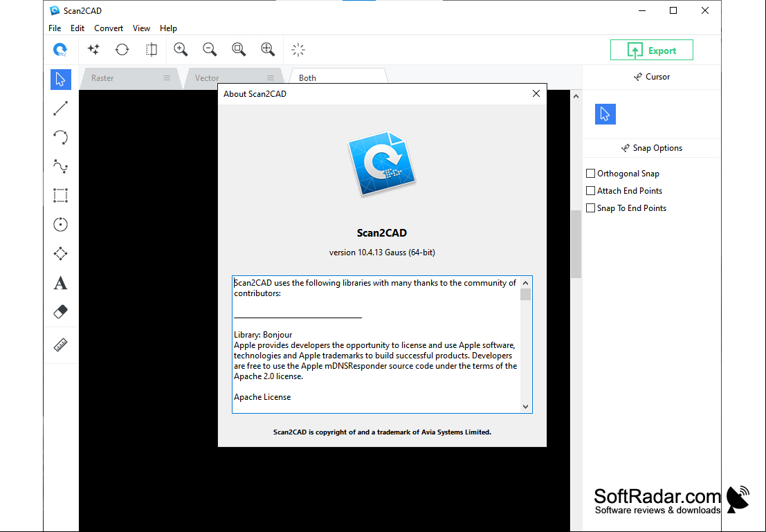The width and height of the screenshot is (766, 532).
Task: Open the Convert menu
Action: 109,28
